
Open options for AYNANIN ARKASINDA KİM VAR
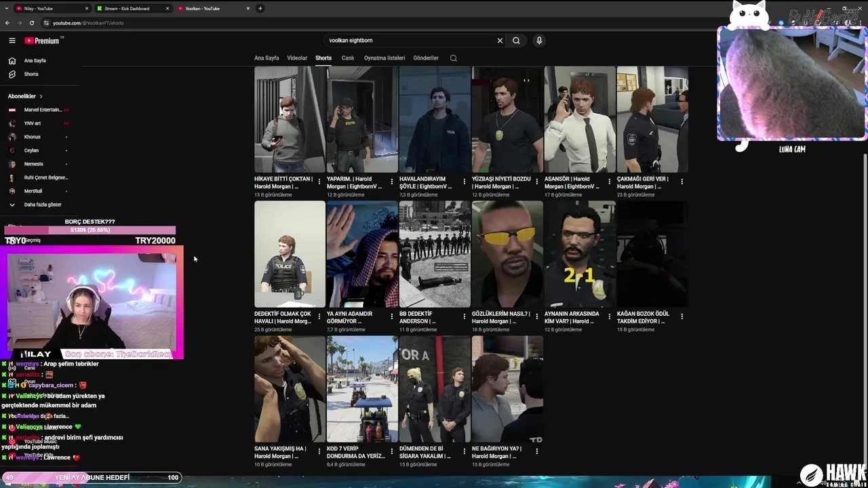click(x=609, y=317)
